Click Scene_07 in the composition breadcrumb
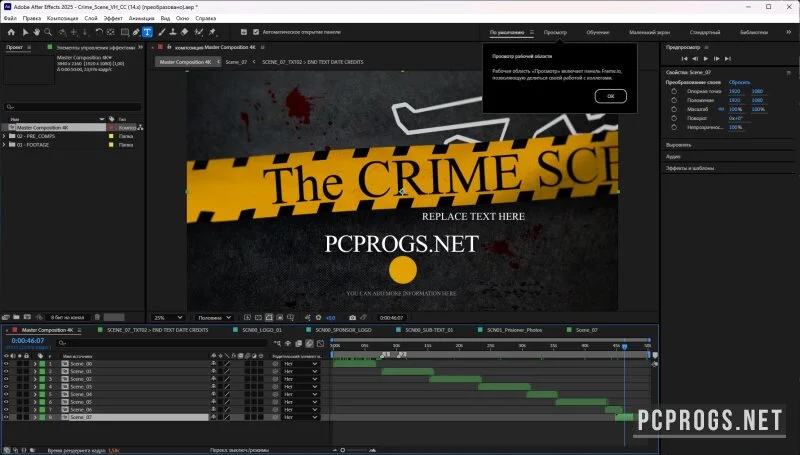 point(236,62)
